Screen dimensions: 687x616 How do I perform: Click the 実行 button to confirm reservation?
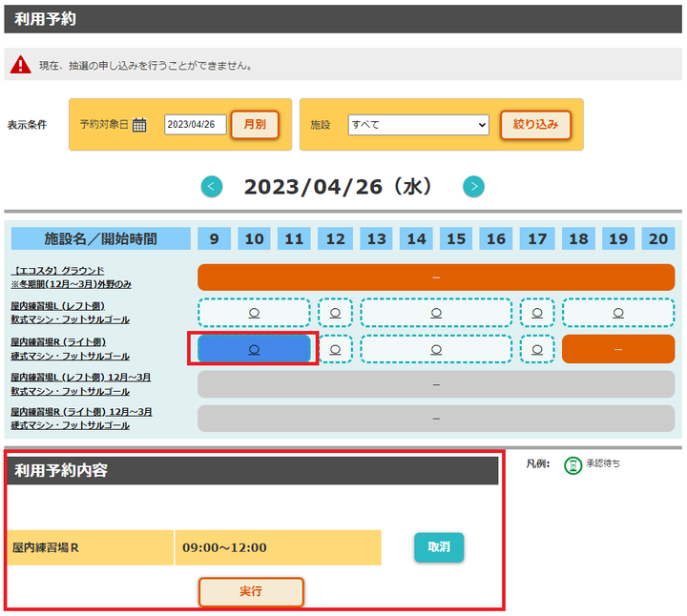coord(251,591)
